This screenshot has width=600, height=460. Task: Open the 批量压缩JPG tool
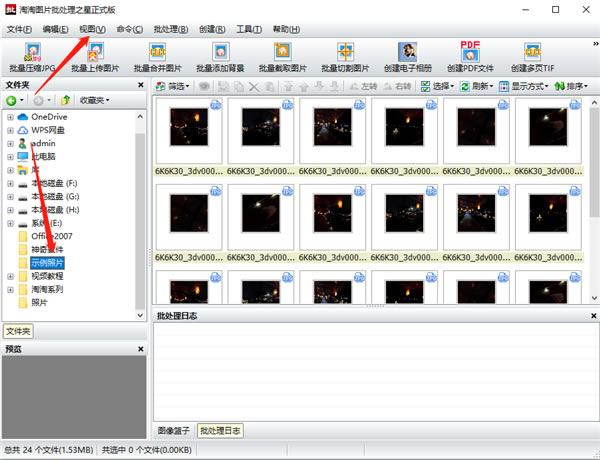[x=33, y=58]
